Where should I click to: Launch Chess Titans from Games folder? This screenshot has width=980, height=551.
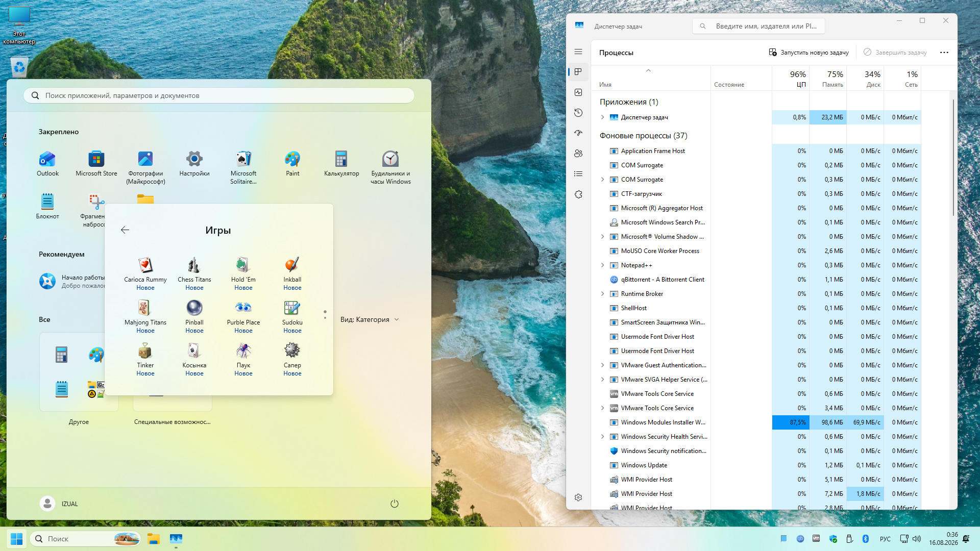pyautogui.click(x=194, y=273)
